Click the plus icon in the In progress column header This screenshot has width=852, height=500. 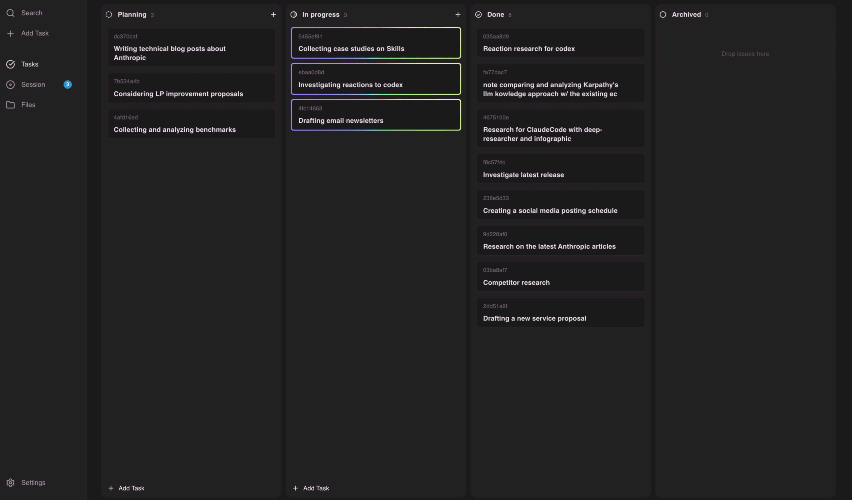pos(458,15)
